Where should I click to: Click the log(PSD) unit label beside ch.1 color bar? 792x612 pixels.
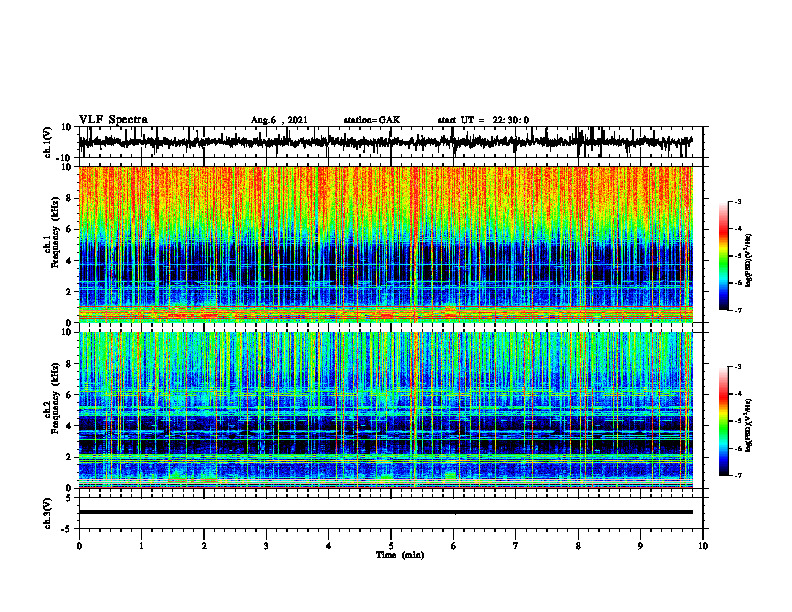click(x=749, y=260)
